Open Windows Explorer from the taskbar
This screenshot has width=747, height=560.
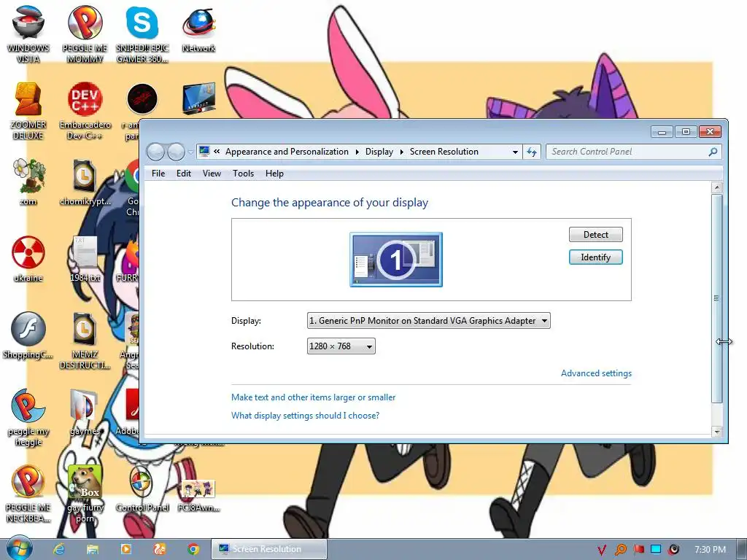[x=93, y=549]
